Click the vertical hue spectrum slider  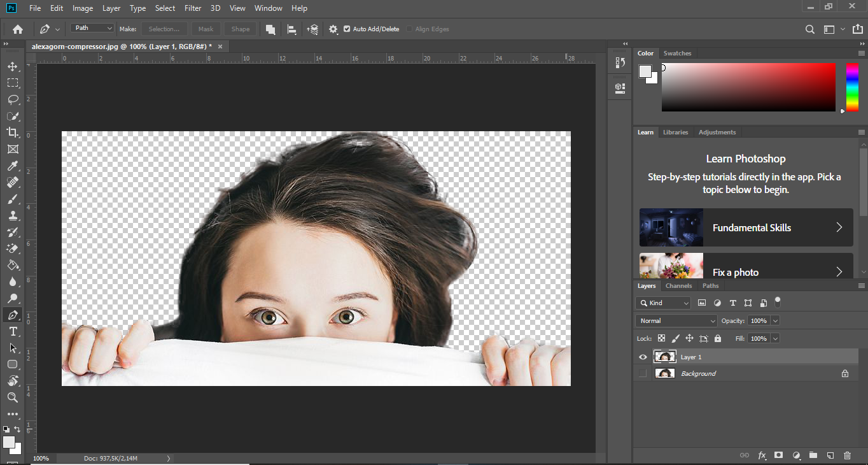pos(852,87)
